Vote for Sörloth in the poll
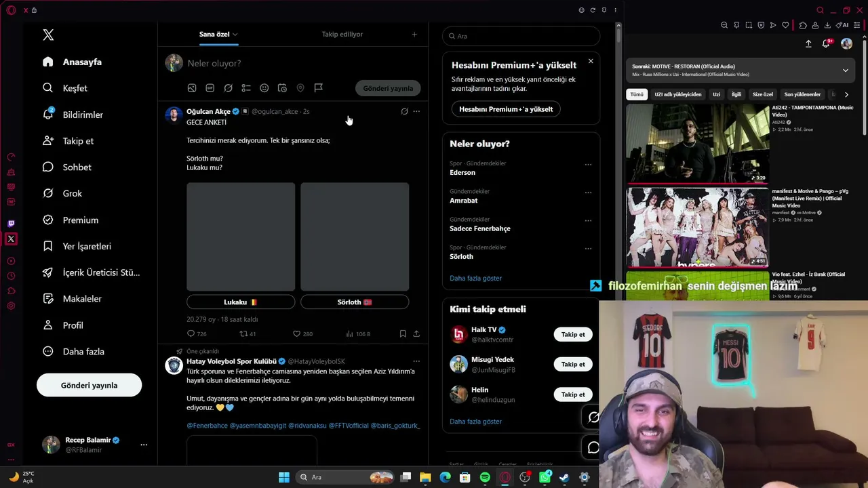 (x=355, y=302)
